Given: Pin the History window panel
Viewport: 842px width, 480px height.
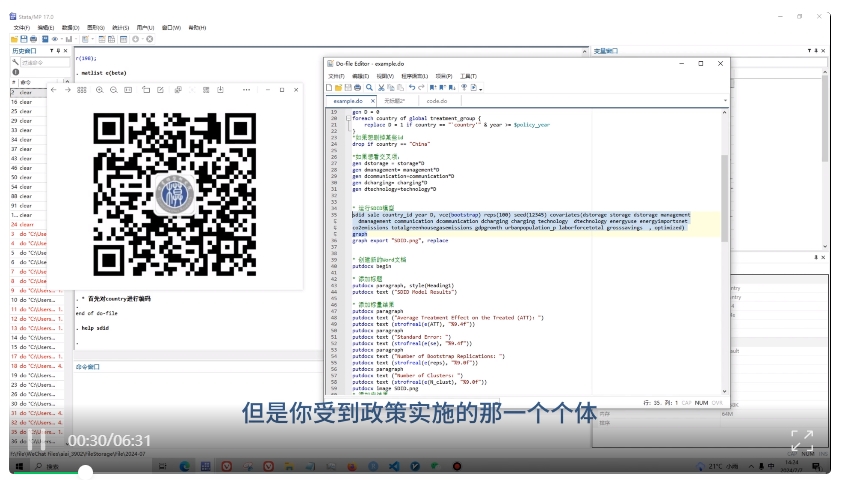Looking at the screenshot, I should (59, 50).
